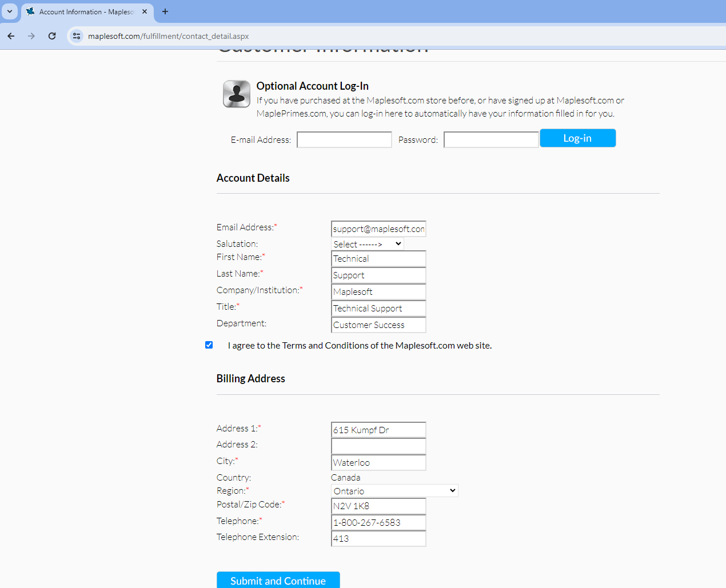
Task: Open site information icon in address bar
Action: coord(77,36)
